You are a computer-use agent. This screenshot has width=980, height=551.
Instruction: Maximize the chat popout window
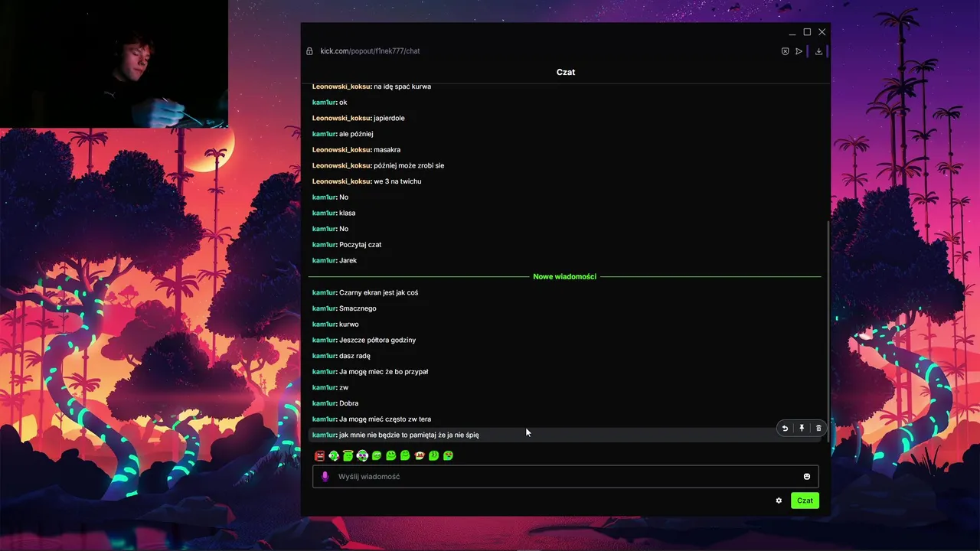pyautogui.click(x=807, y=32)
